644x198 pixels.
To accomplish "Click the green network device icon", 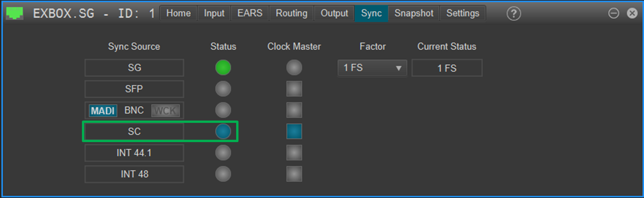I will click(14, 13).
